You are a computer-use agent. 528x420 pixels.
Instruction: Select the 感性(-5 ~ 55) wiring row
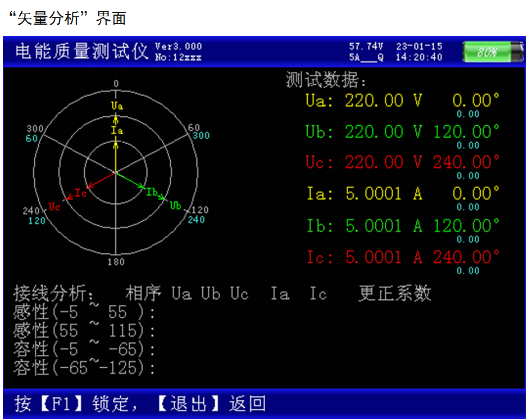pyautogui.click(x=84, y=312)
